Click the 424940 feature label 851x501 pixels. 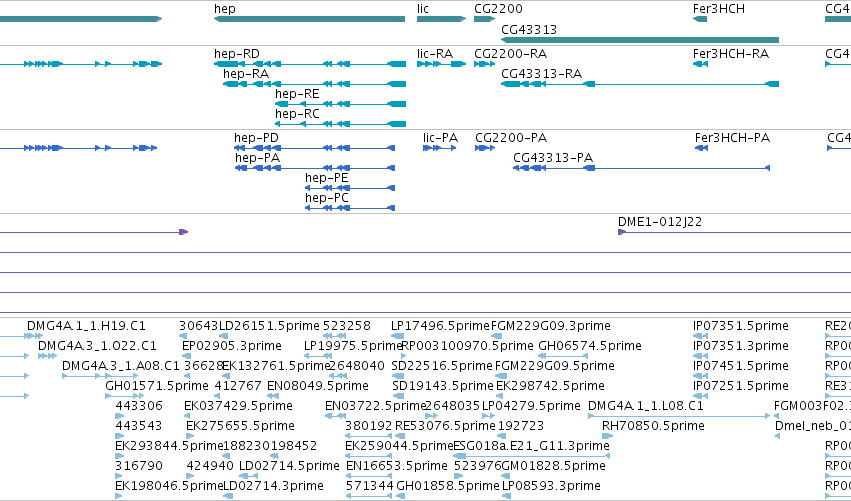210,466
